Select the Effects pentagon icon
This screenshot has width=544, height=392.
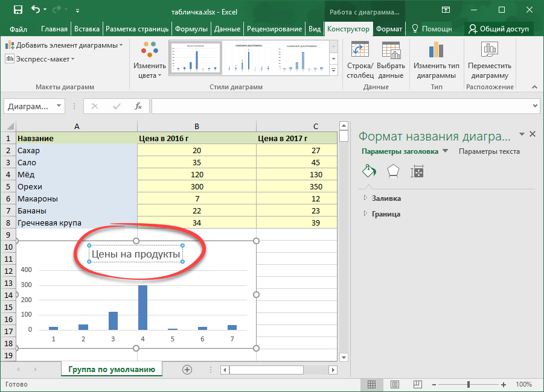[x=392, y=171]
